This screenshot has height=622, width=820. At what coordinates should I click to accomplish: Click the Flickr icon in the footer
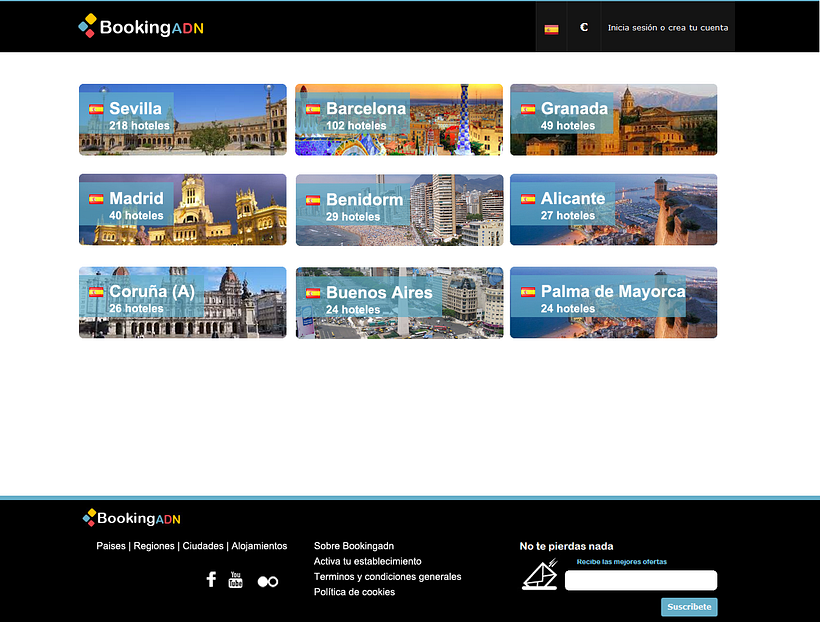coord(267,579)
